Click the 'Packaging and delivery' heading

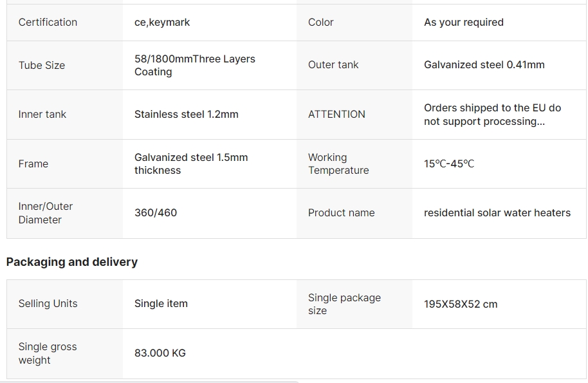72,262
